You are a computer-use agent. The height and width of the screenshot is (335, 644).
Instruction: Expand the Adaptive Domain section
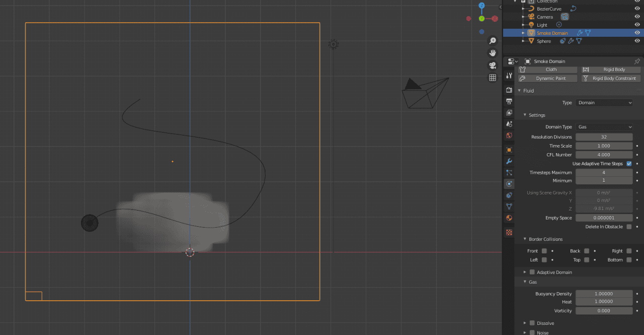[x=525, y=272]
